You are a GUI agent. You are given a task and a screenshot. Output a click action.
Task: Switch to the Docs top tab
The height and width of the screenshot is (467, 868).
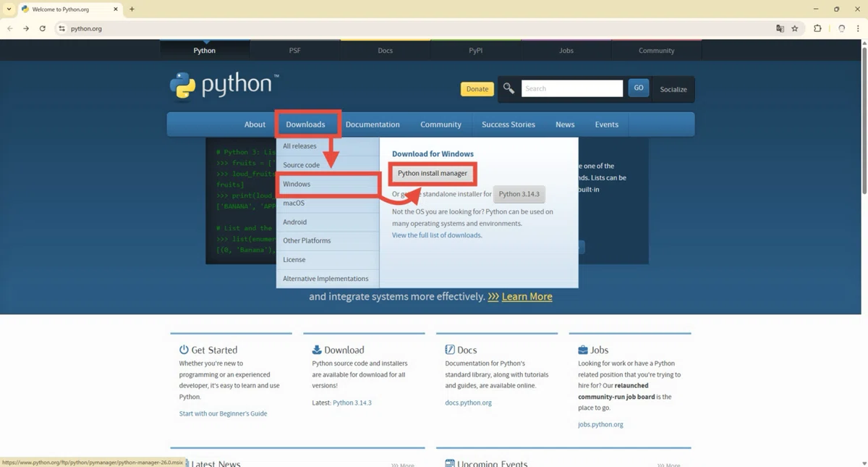[x=385, y=50]
